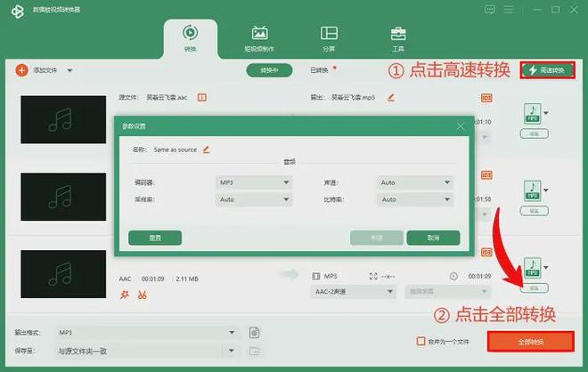This screenshot has height=372, width=588.
Task: Open the sample rate dropdown set to Auto
Action: [254, 199]
